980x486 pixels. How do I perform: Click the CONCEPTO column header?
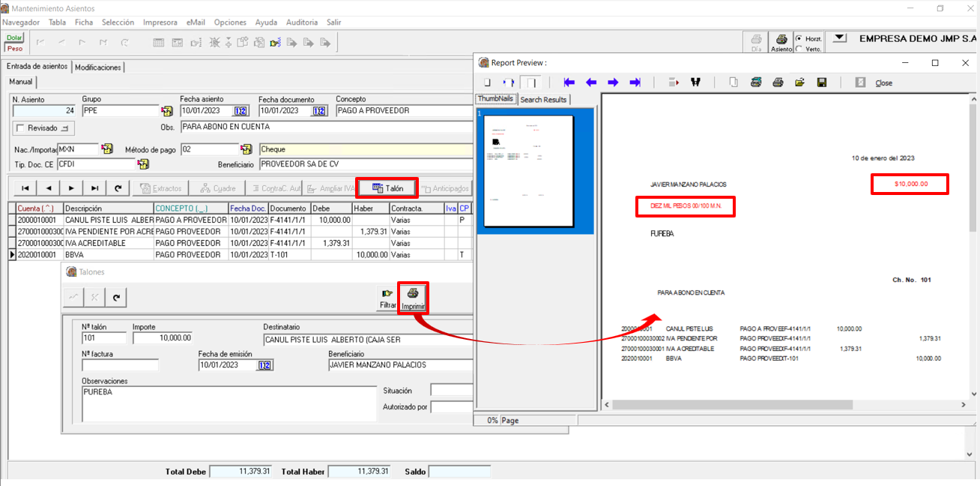[x=190, y=208]
